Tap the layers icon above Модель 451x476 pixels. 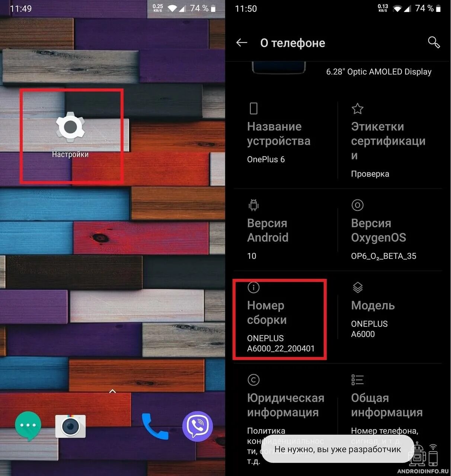pos(357,287)
